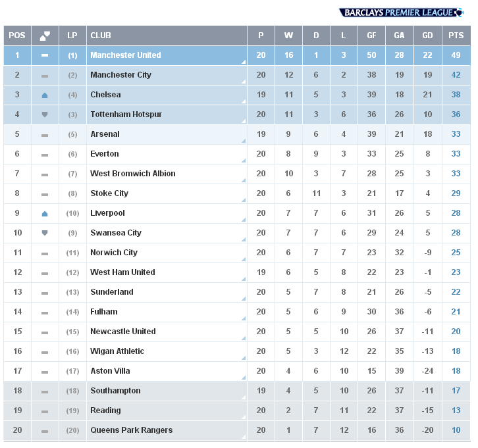Expand the Stoke City row corner triangle
Screen dimensions: 478x448
[244, 200]
